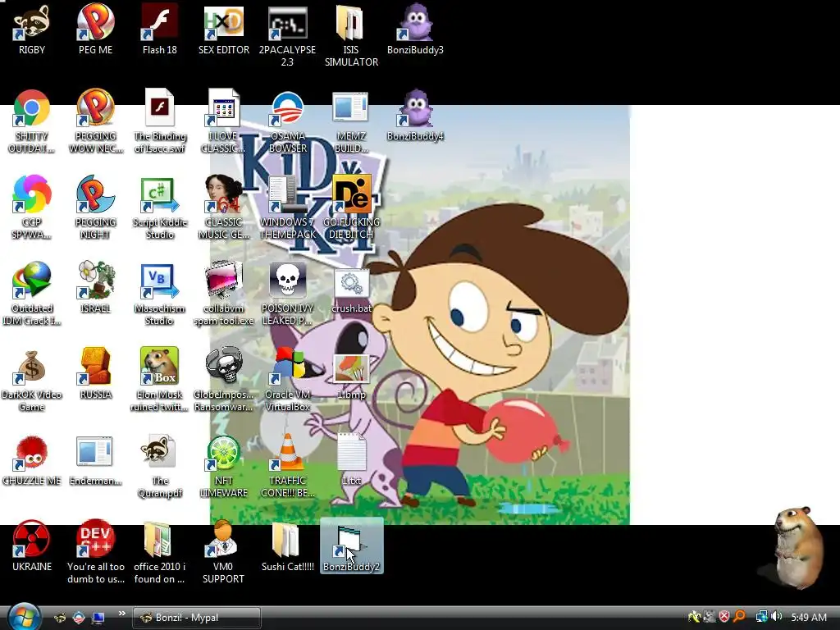Open the volume speaker tray icon

(777, 617)
